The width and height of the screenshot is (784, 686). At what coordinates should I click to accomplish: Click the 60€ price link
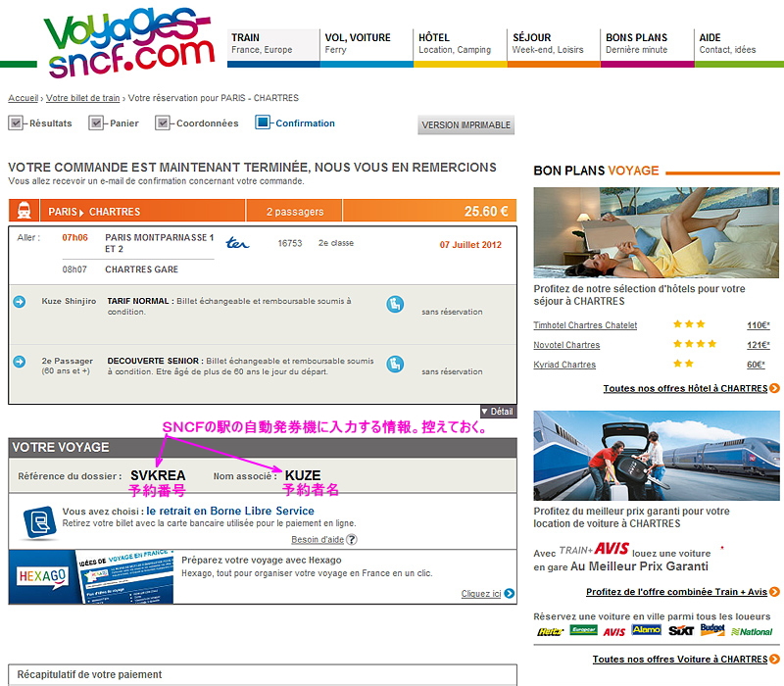click(756, 365)
